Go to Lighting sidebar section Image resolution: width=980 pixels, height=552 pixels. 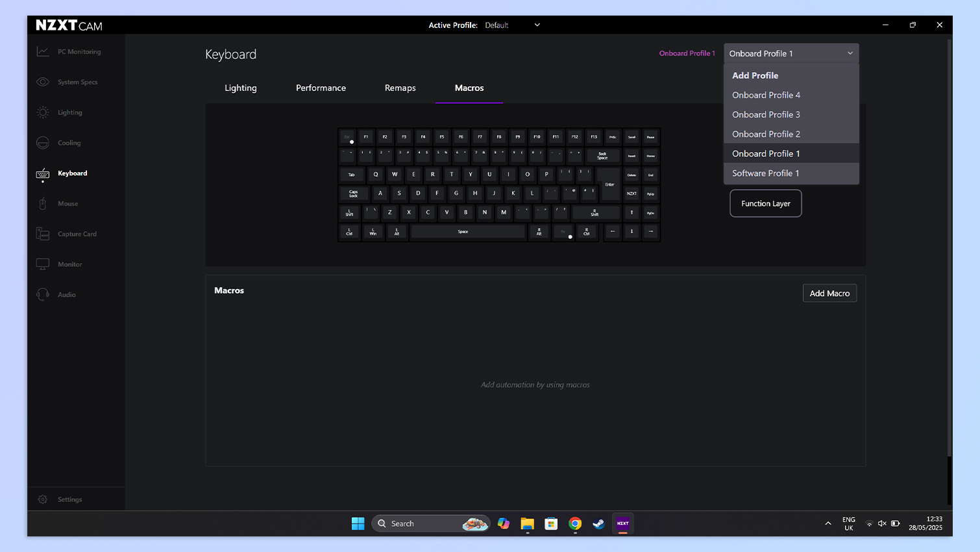click(69, 112)
